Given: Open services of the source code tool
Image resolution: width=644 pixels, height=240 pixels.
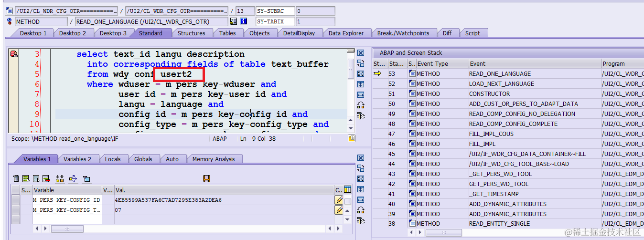Looking at the screenshot, I should (x=361, y=105).
